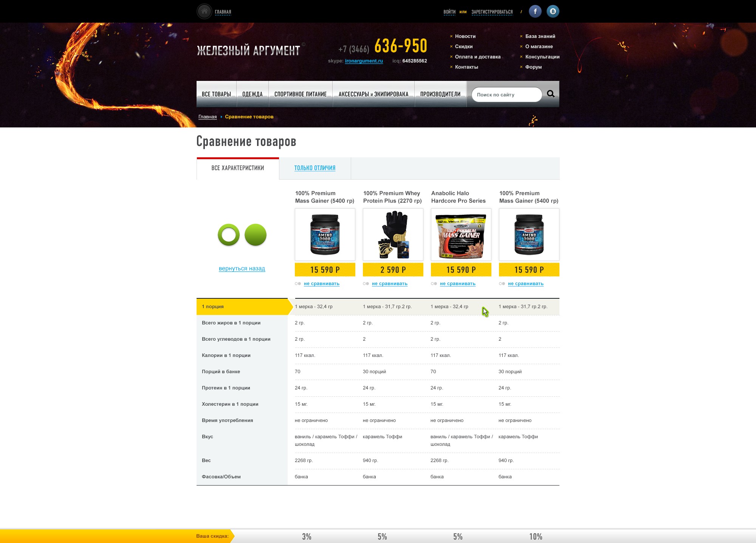Remove Anabolic Halo via не сравнивать
This screenshot has height=543, width=756.
pyautogui.click(x=458, y=284)
